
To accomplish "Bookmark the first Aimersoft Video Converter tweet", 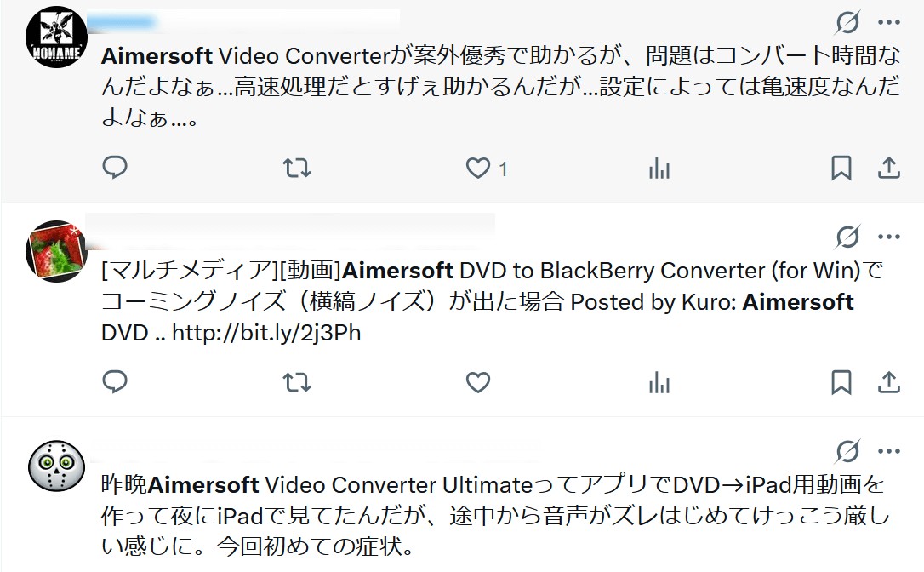I will point(841,168).
